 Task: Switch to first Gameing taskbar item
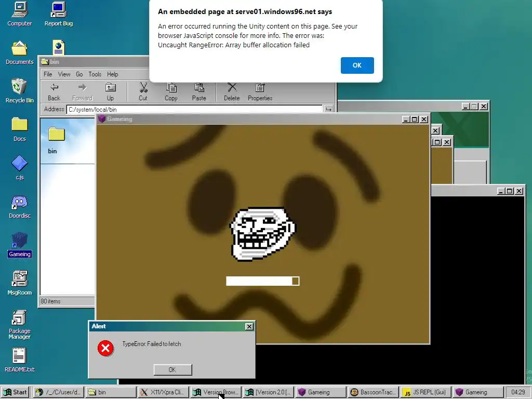pyautogui.click(x=321, y=392)
